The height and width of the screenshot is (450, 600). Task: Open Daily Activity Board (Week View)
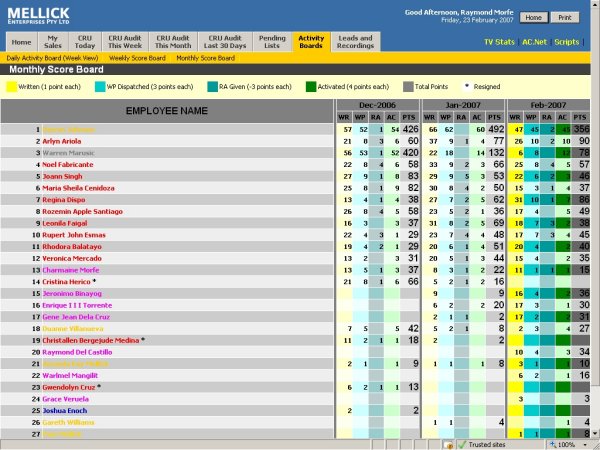(x=52, y=58)
